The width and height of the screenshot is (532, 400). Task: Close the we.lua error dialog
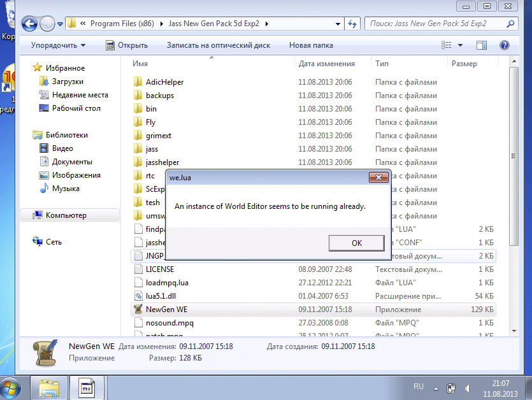point(378,177)
